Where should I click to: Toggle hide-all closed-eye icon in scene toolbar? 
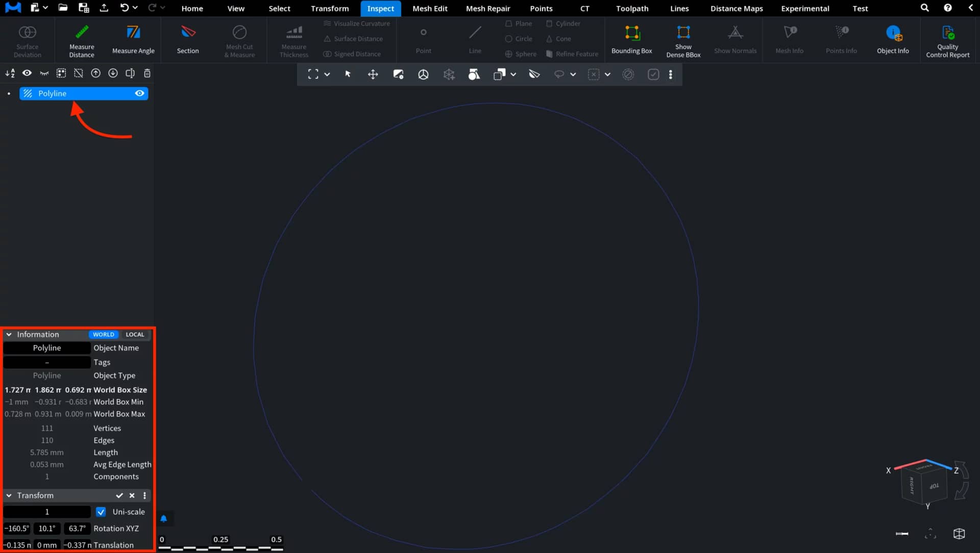click(x=44, y=73)
